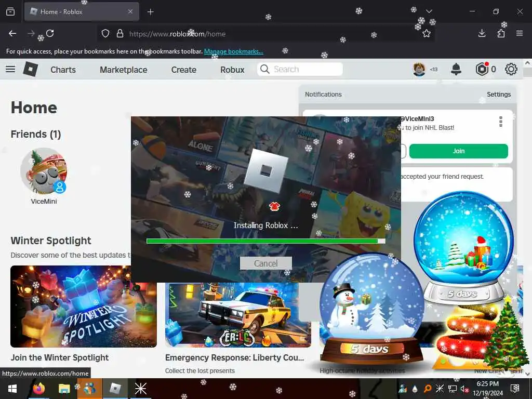Open Emergency Response: Liberty Cou... title

click(234, 357)
